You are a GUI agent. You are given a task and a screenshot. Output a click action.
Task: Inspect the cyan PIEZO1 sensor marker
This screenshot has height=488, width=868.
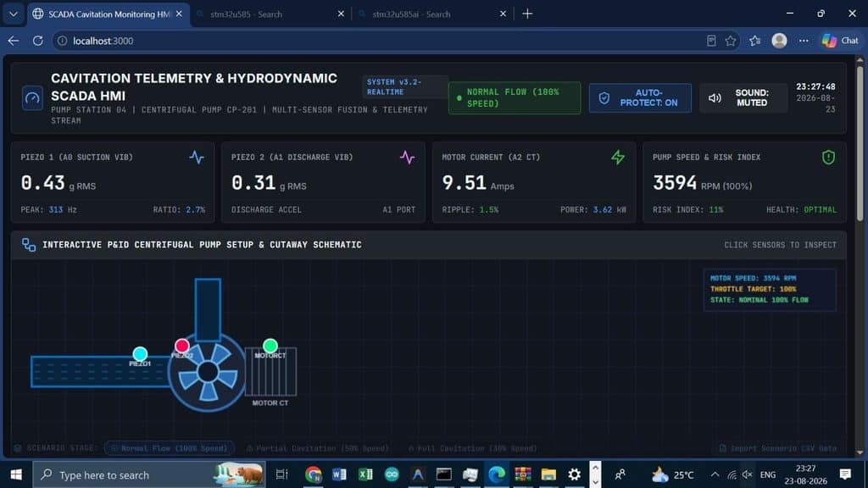(140, 353)
